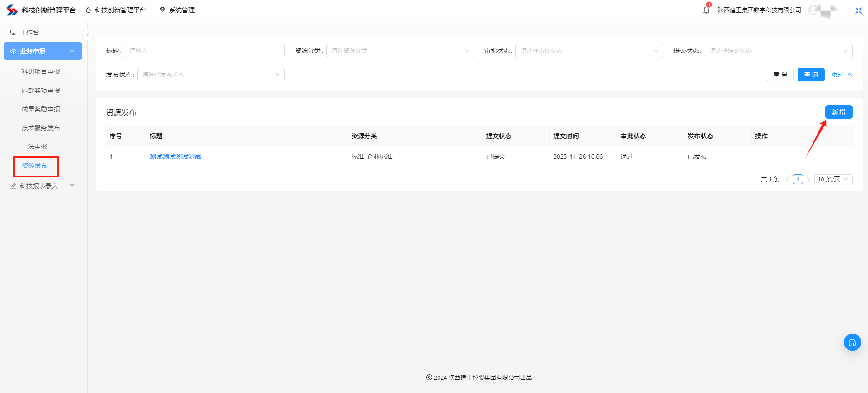868x393 pixels.
Task: Open the 测试测试测试测试 title link
Action: [x=175, y=156]
